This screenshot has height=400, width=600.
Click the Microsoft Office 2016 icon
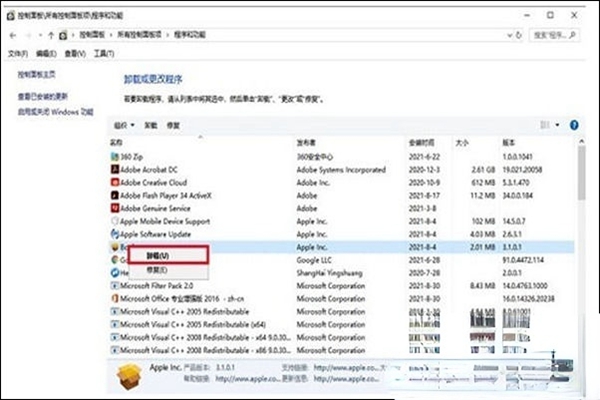(114, 298)
